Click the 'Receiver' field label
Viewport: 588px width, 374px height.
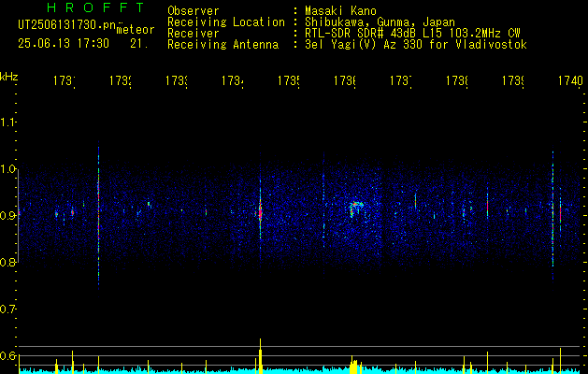194,34
